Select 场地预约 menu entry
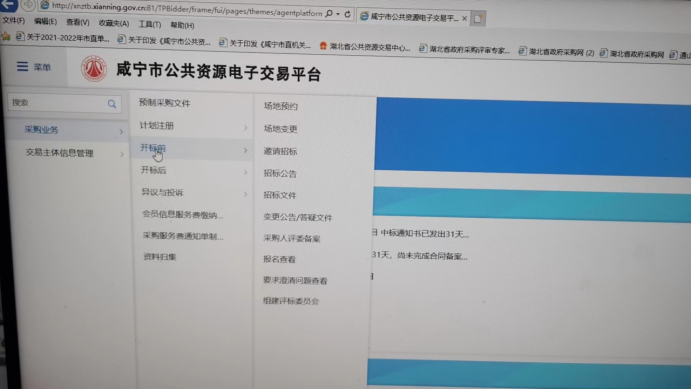The image size is (692, 389). (x=281, y=106)
